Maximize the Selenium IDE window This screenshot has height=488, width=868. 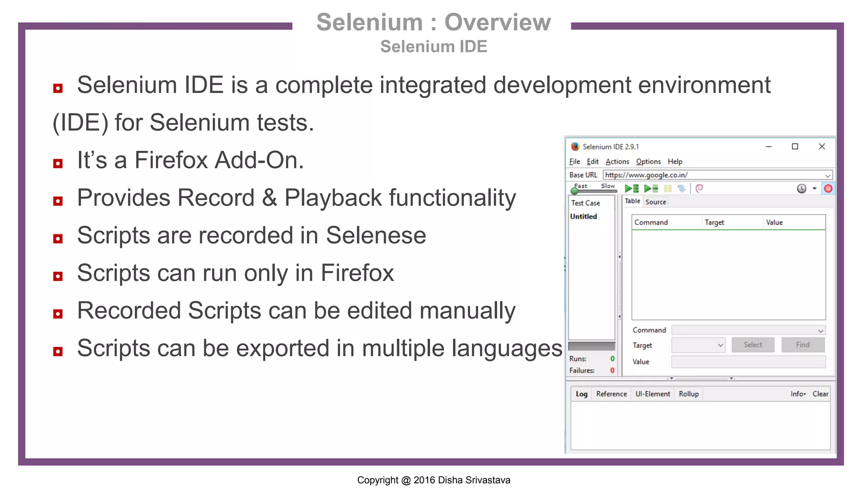click(x=795, y=147)
